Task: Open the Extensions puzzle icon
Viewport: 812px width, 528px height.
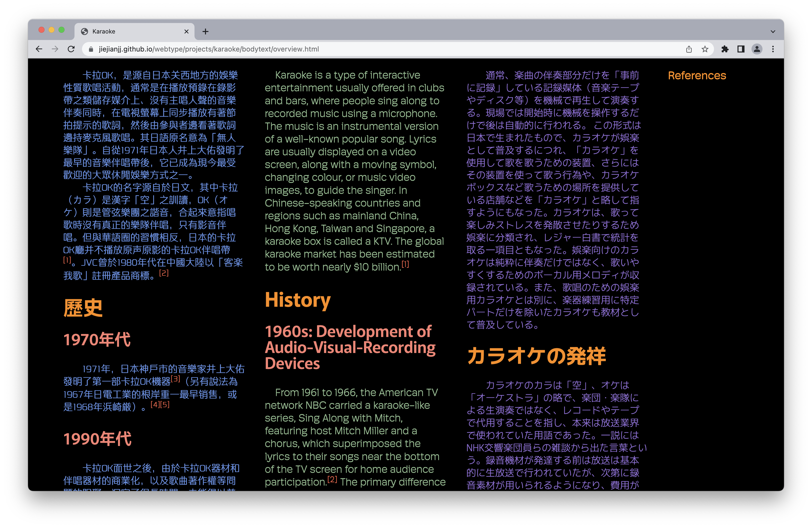Action: (x=725, y=49)
